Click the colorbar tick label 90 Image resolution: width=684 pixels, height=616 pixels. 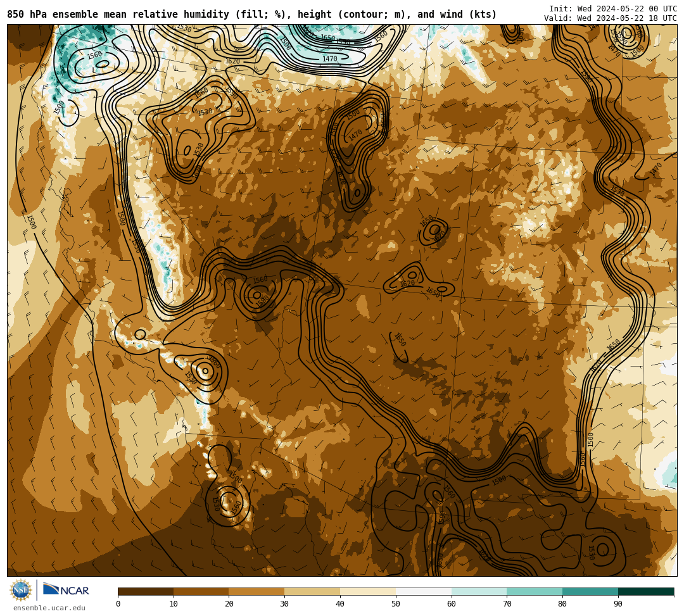coord(618,604)
